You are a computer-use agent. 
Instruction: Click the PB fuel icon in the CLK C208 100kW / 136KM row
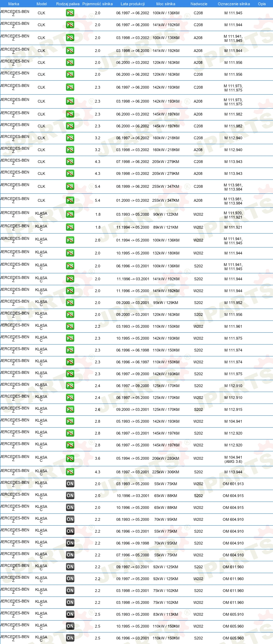click(x=70, y=13)
